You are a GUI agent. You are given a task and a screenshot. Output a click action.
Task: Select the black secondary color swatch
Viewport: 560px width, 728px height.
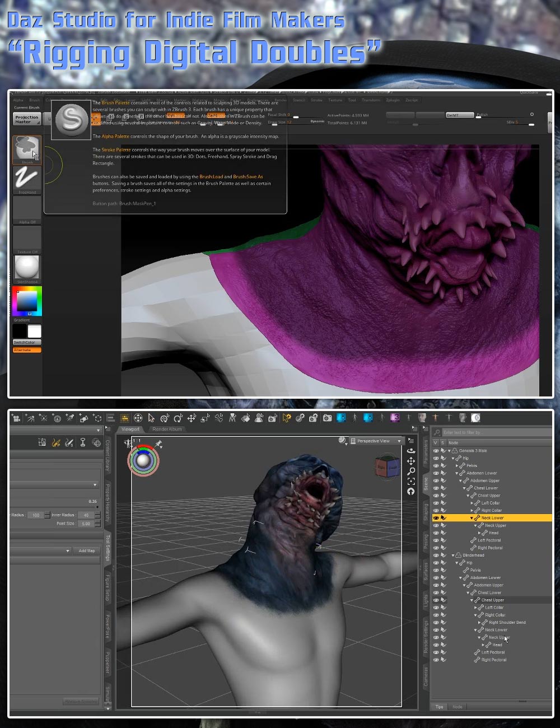(x=20, y=331)
